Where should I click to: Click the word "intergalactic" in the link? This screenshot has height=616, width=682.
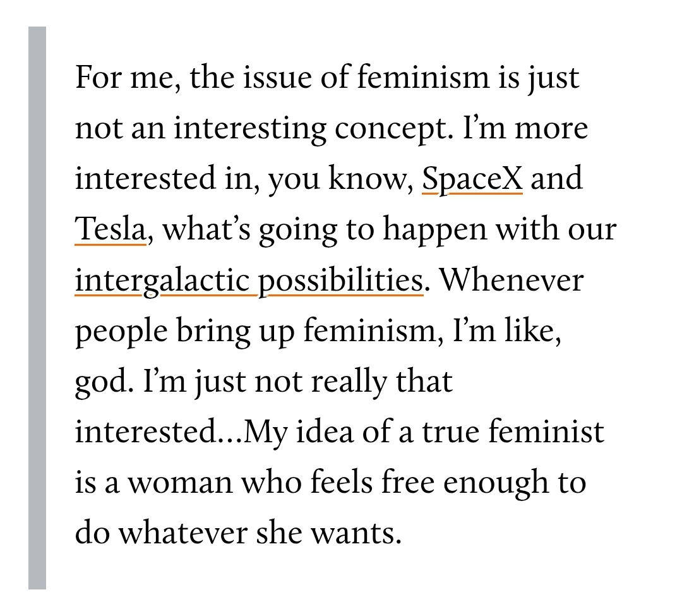click(x=162, y=280)
